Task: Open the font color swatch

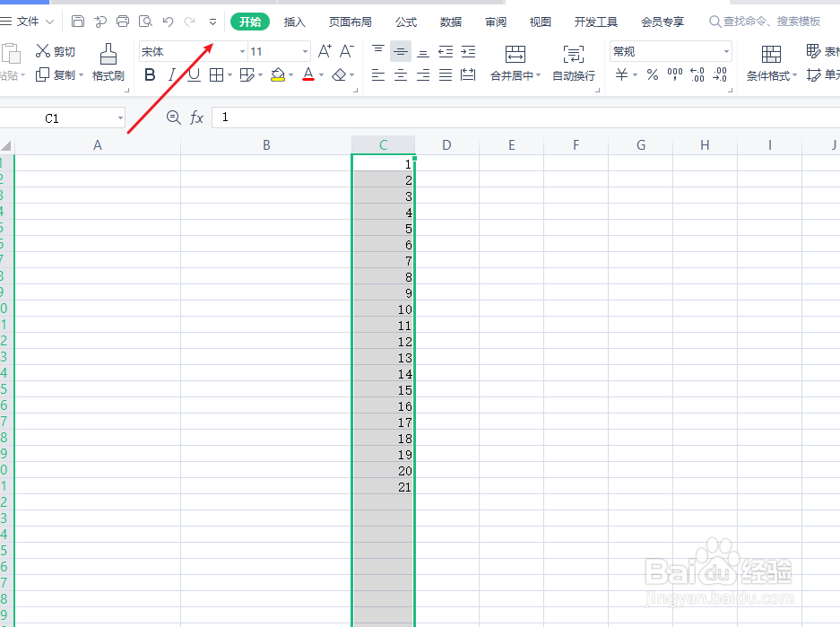Action: point(309,75)
